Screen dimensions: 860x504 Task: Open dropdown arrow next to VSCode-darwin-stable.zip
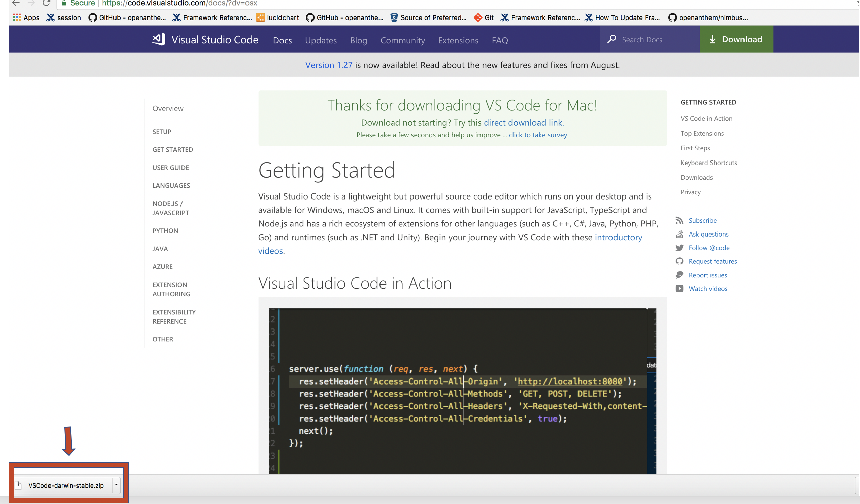tap(117, 485)
